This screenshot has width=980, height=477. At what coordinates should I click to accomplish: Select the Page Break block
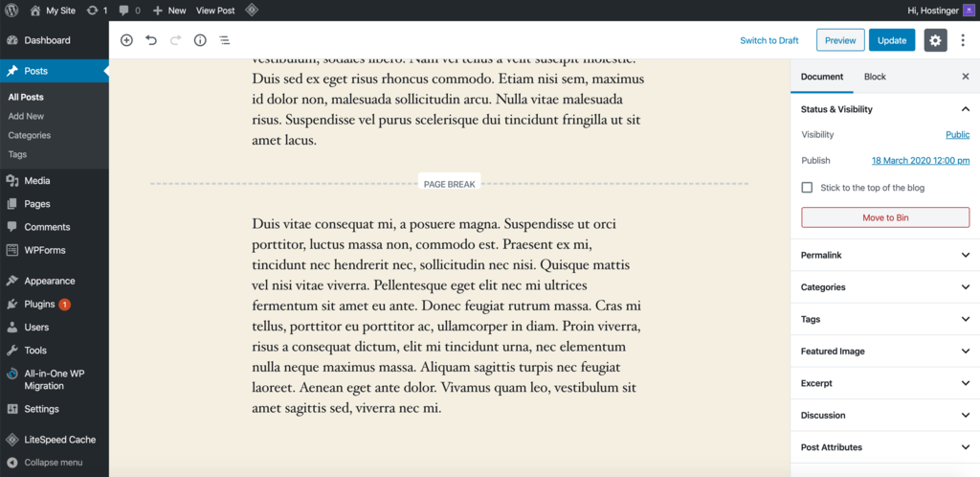tap(450, 184)
